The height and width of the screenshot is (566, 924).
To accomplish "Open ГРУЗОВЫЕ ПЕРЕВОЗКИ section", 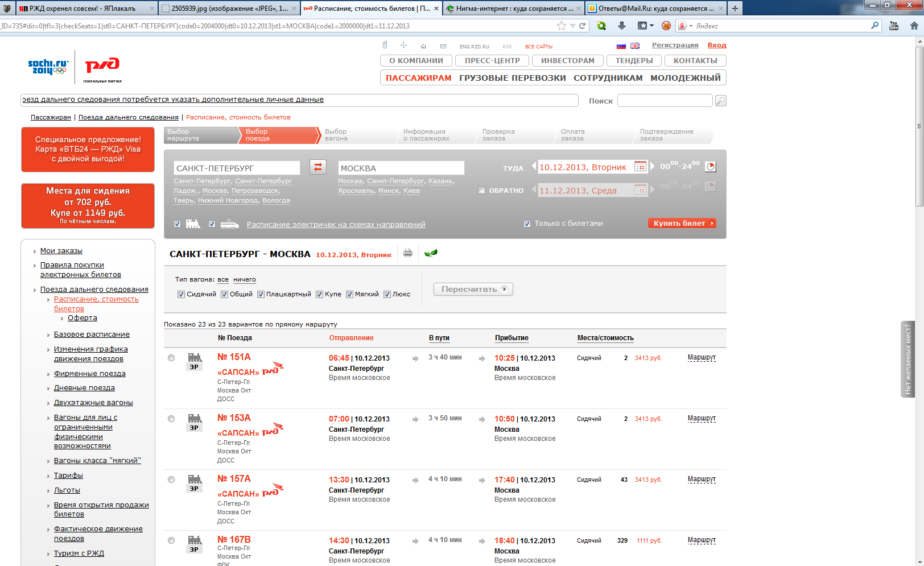I will point(513,78).
